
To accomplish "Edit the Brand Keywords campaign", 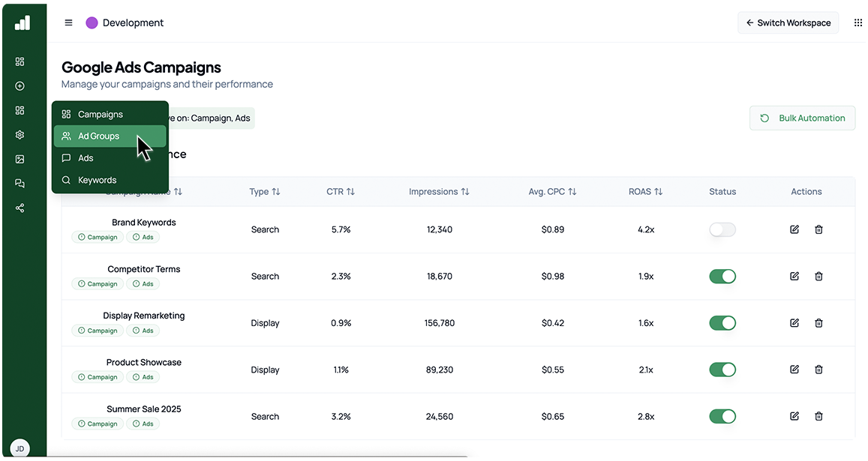I will point(794,229).
